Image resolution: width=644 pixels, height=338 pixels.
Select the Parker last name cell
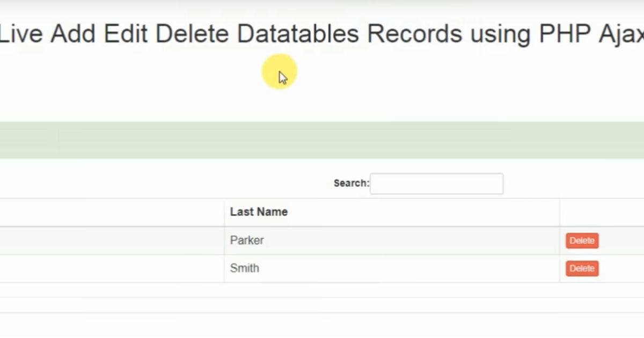click(x=392, y=240)
